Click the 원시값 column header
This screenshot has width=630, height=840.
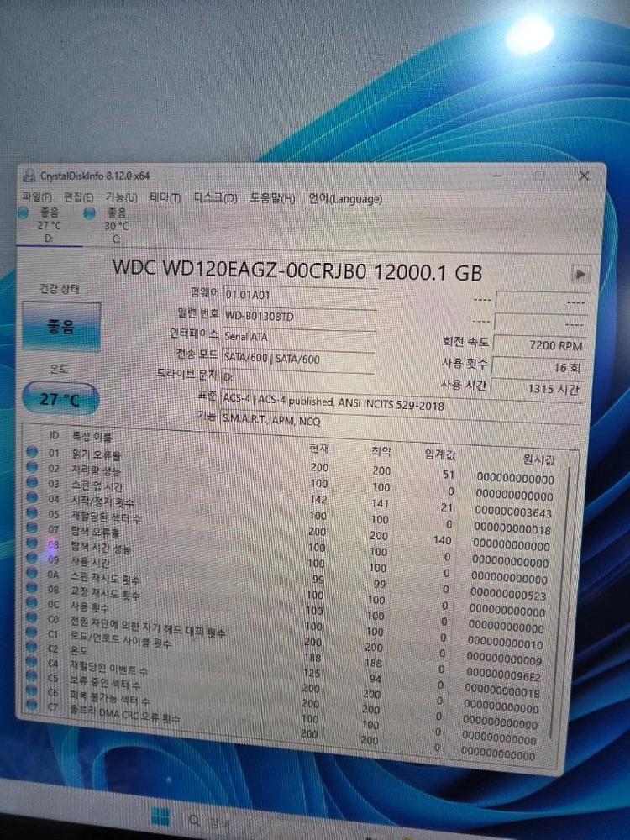539,459
